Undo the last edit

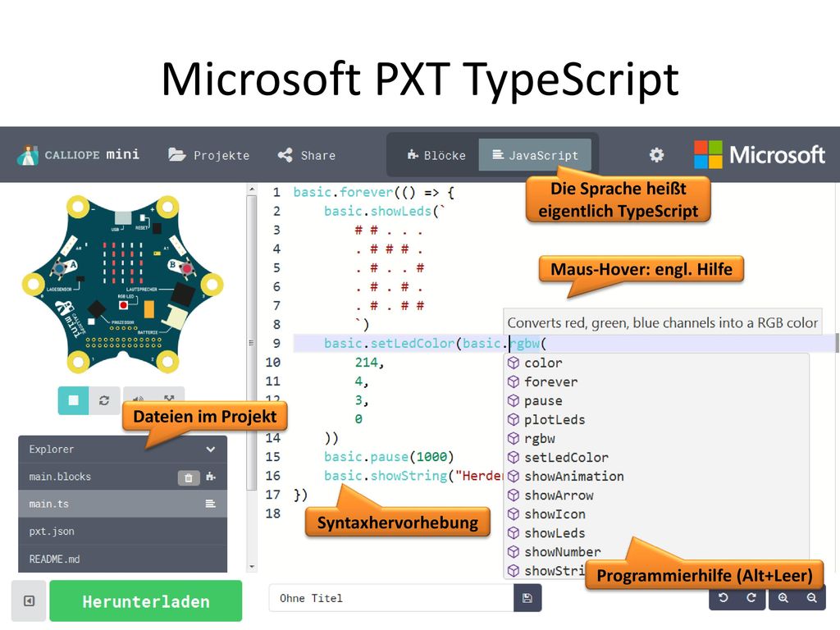[x=724, y=598]
